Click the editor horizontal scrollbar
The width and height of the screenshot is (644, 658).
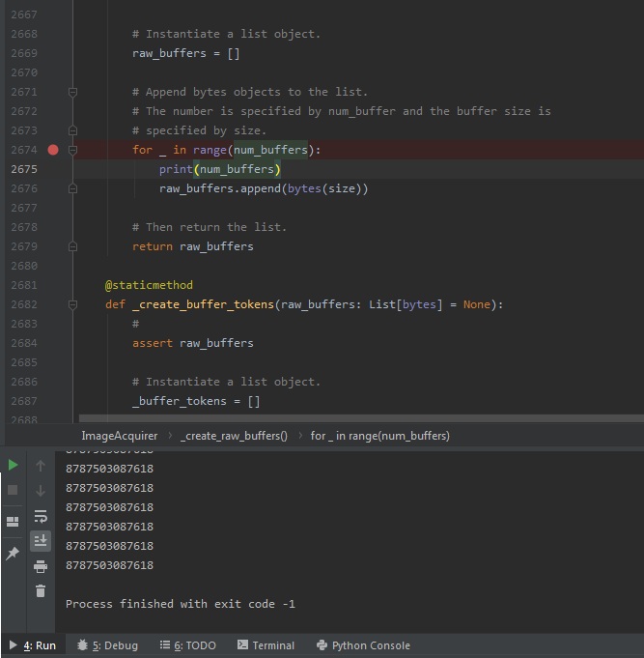tap(361, 418)
